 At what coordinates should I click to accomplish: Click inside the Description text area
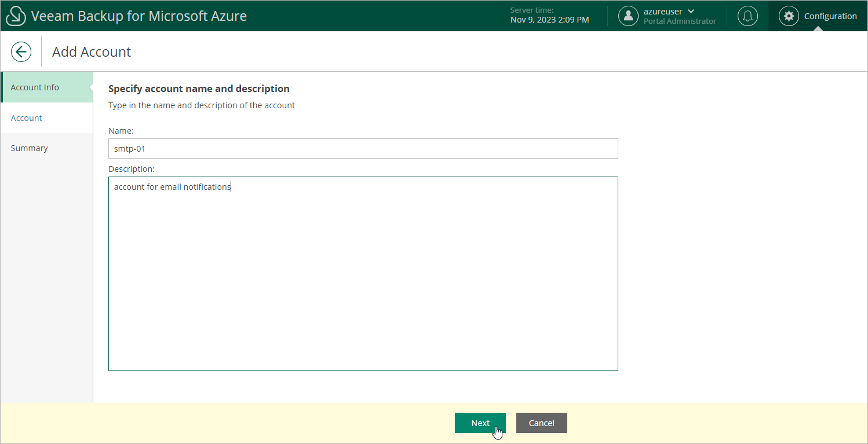point(363,274)
